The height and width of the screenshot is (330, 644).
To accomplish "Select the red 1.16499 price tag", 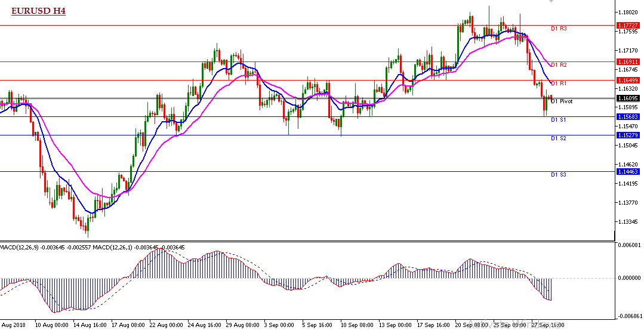I will (629, 80).
